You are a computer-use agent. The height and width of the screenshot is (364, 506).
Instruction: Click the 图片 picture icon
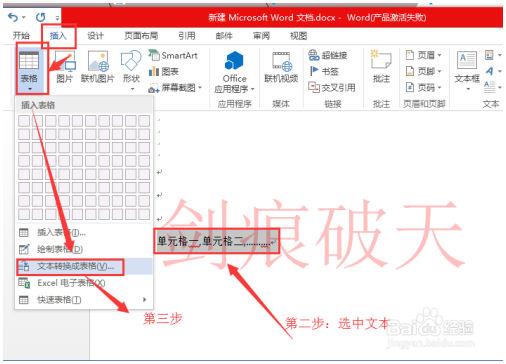coord(65,61)
